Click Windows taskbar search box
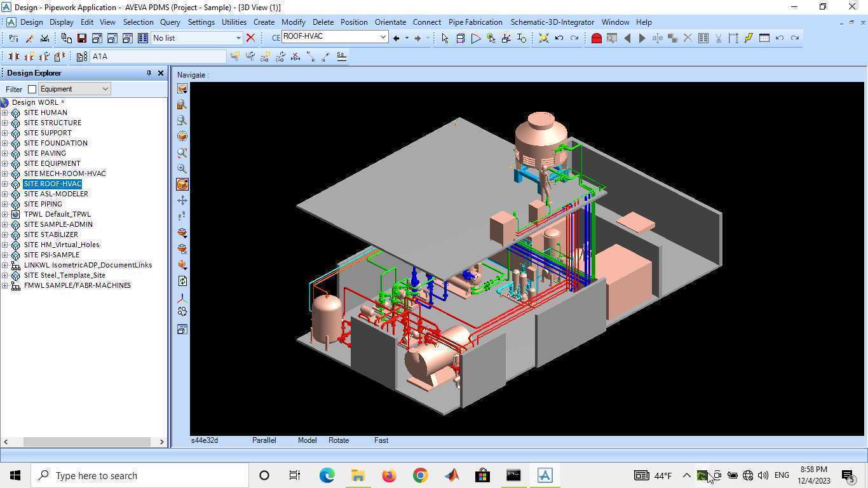 (140, 475)
